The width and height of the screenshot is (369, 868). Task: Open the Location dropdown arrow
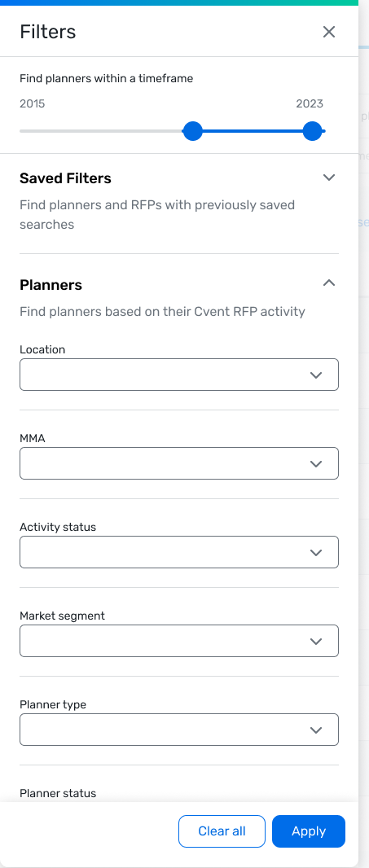coord(316,375)
